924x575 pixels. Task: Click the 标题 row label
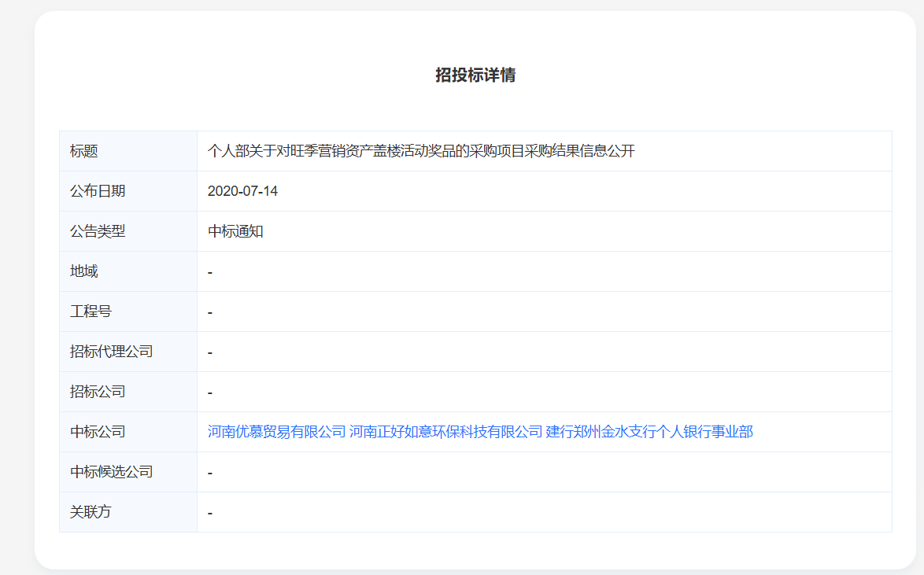[84, 151]
